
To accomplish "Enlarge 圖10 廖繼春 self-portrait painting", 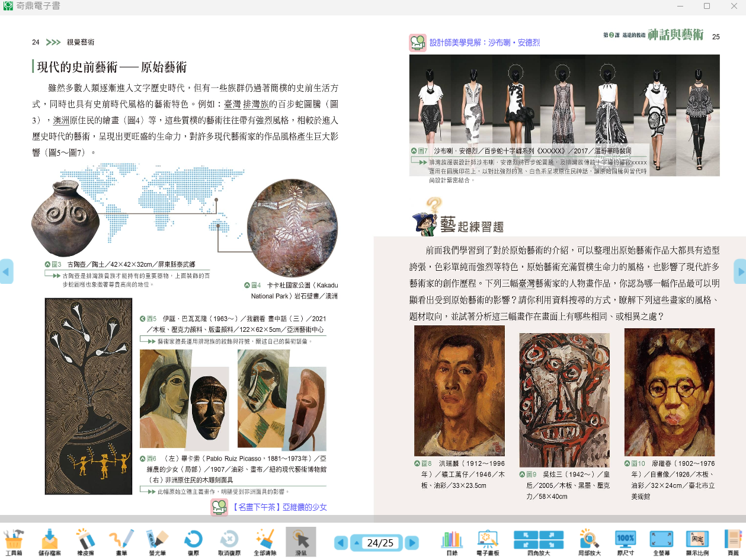I will click(x=670, y=392).
